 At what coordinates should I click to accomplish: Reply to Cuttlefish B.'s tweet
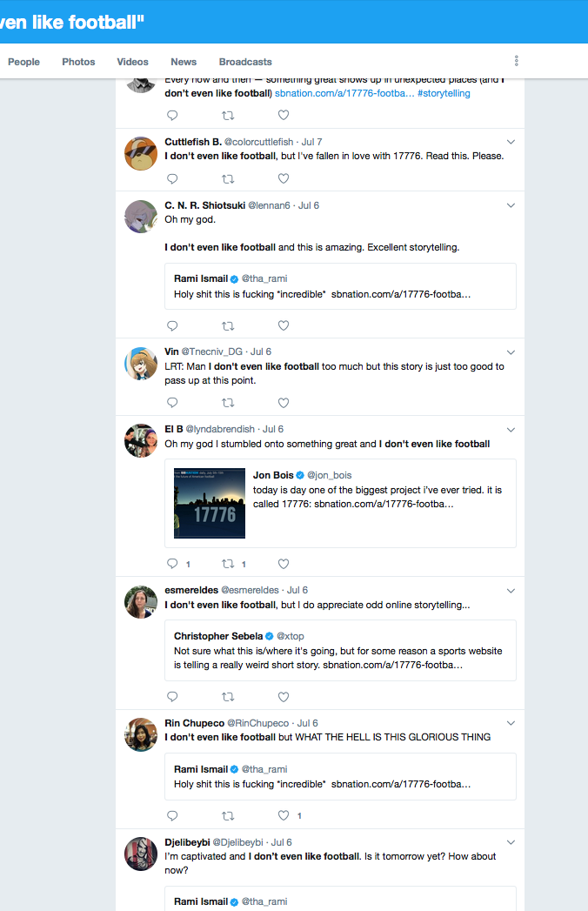click(x=172, y=179)
